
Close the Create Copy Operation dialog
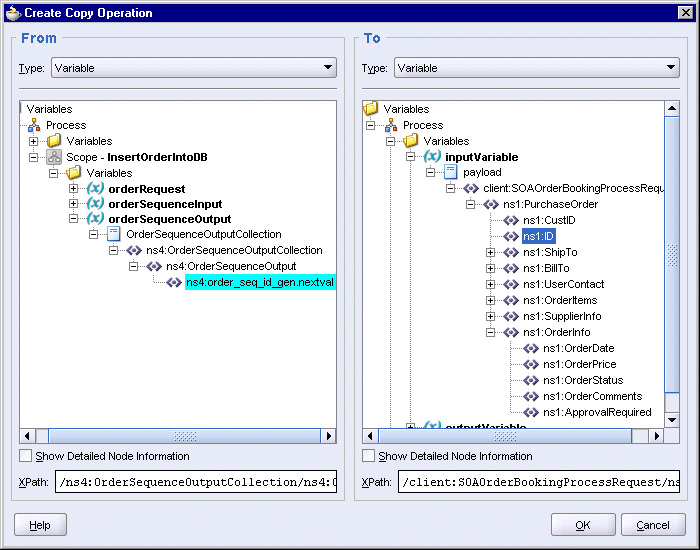(686, 12)
